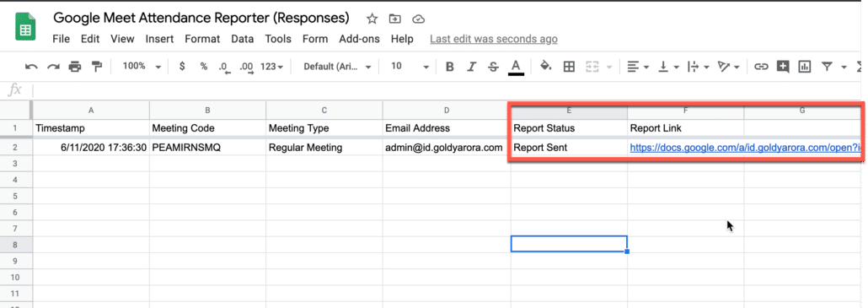Increase decimal places
The height and width of the screenshot is (308, 868).
tap(246, 67)
